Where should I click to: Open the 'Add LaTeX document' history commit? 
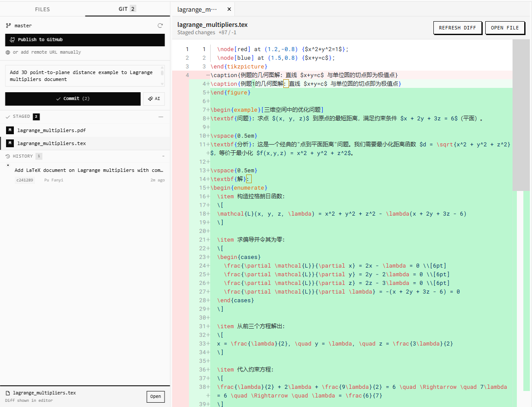coord(89,171)
